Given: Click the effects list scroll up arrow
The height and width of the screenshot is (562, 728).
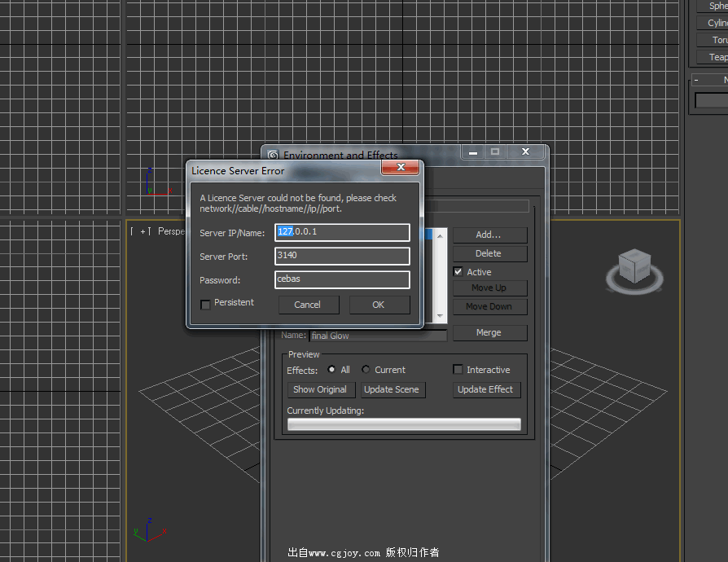Looking at the screenshot, I should [x=441, y=236].
